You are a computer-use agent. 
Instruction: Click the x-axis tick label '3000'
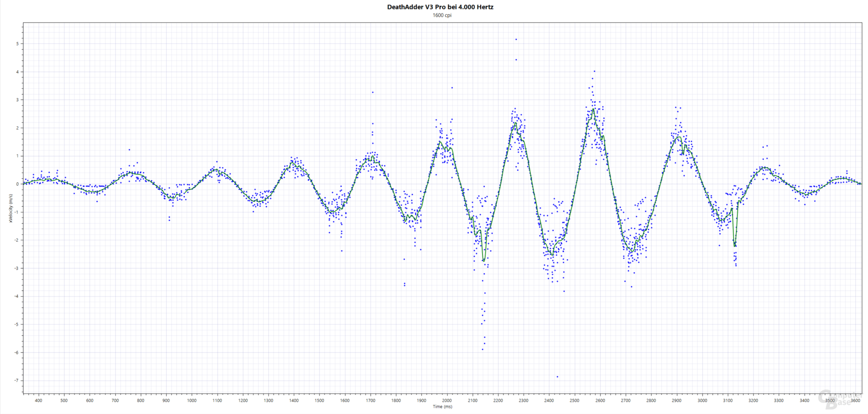[x=702, y=400]
